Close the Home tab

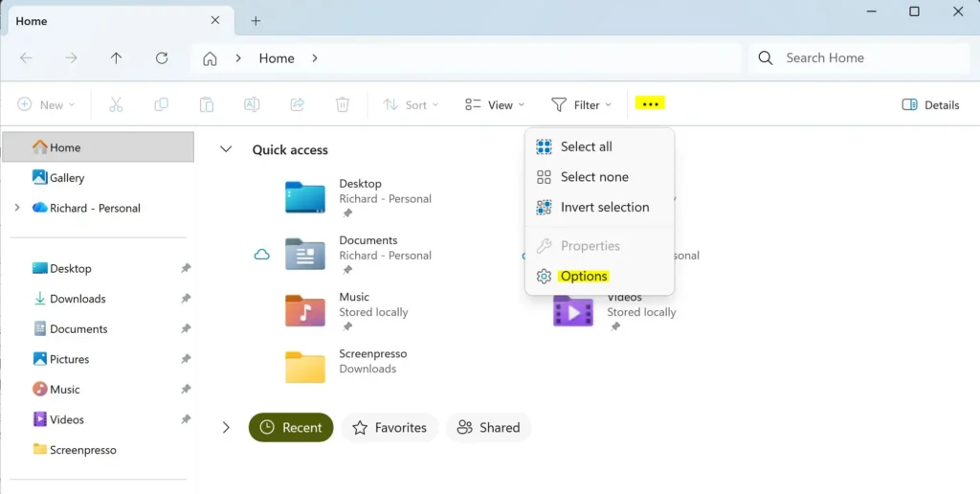(x=215, y=20)
